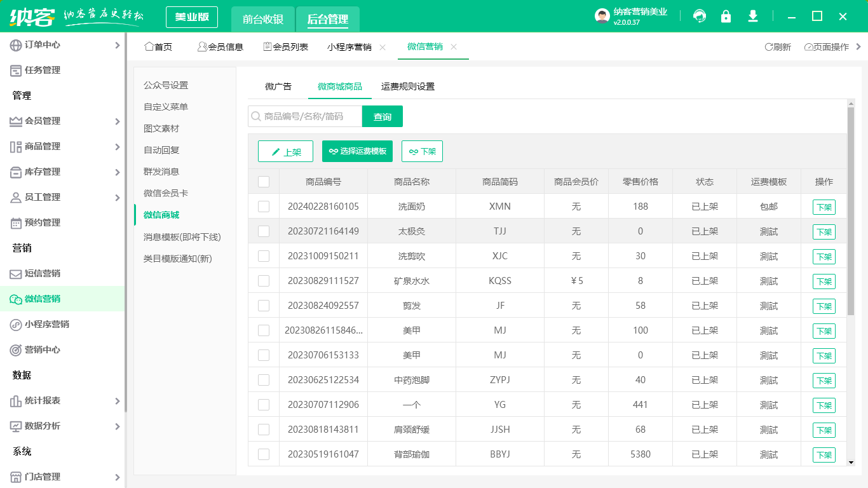Check the box for 洗剪吹 row
868x488 pixels.
coord(264,256)
